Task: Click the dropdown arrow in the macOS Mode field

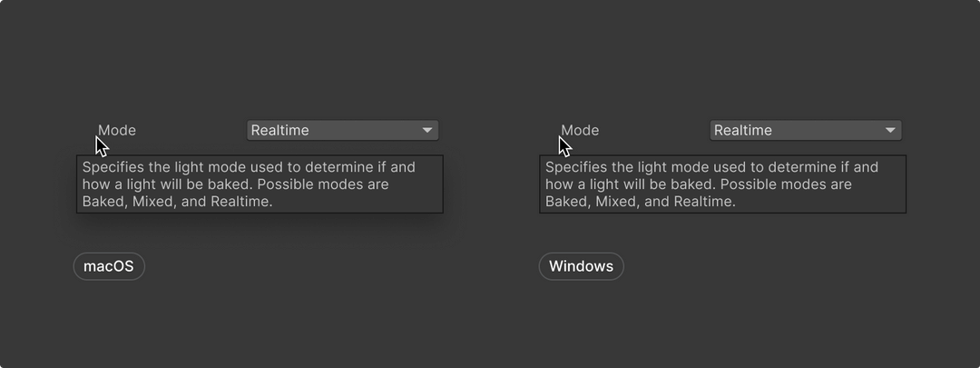Action: 427,131
